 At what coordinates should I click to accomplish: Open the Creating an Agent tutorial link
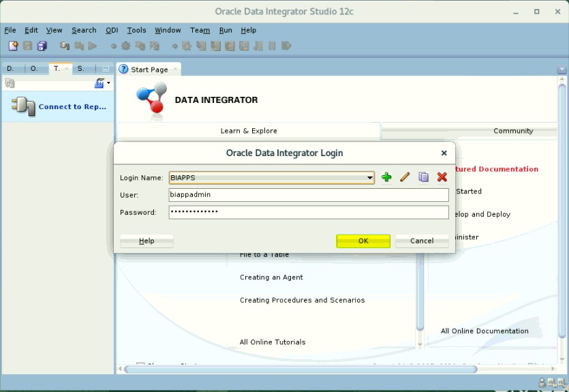point(271,277)
